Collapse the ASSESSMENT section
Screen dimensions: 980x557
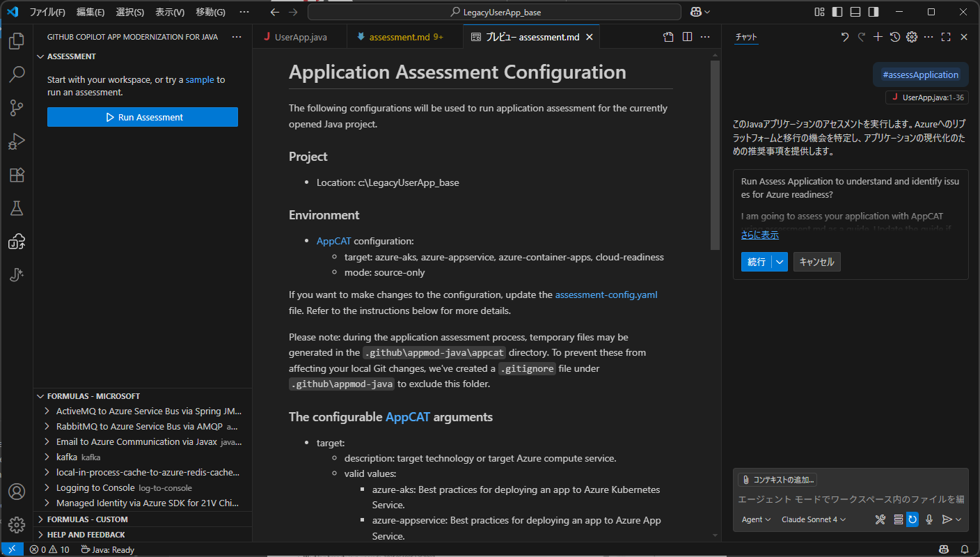40,56
